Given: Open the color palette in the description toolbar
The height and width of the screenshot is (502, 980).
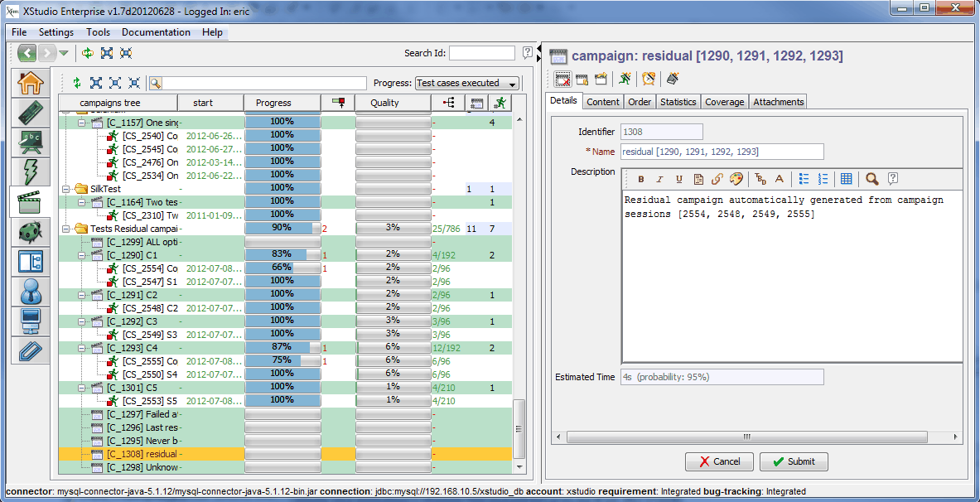Looking at the screenshot, I should coord(734,179).
